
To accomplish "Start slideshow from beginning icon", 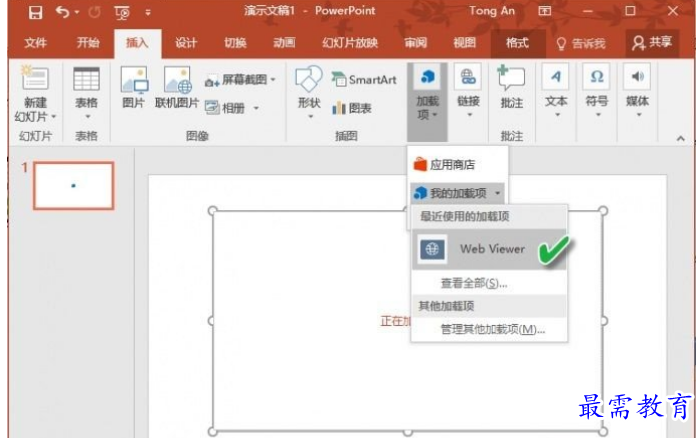I will 122,13.
